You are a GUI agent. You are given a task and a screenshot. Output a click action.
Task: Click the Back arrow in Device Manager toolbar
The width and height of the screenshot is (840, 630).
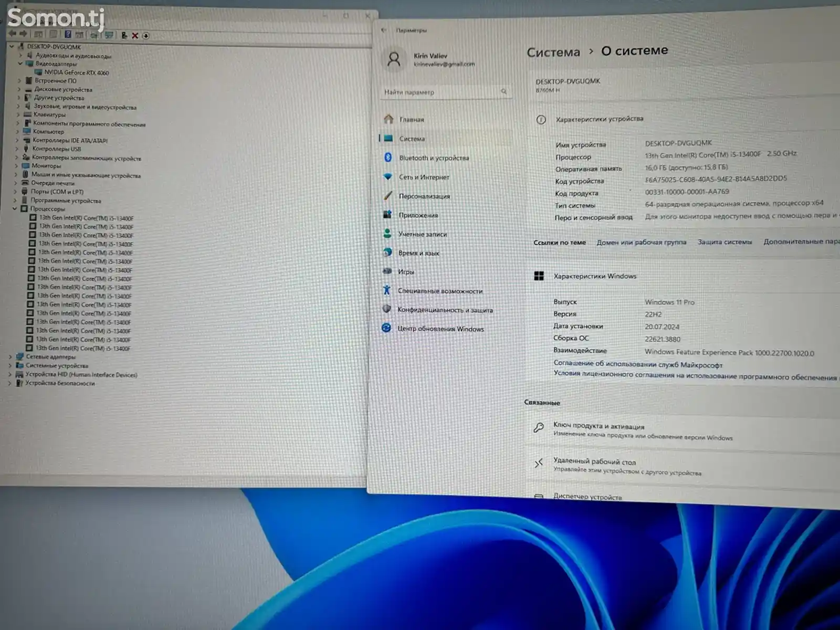point(13,34)
